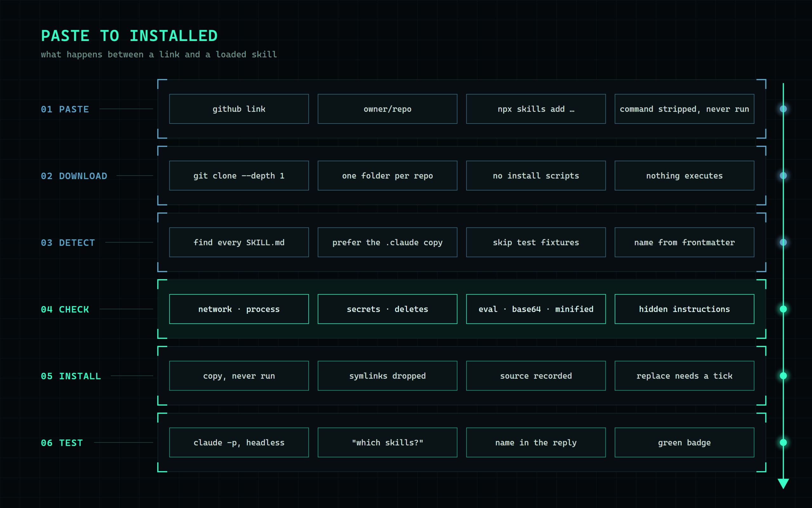The image size is (812, 508).
Task: Select 'eval · base64 · minified' box
Action: 536,309
